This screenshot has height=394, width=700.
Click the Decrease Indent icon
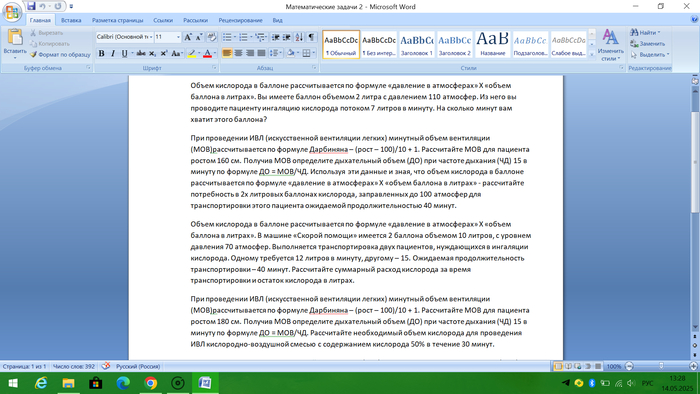pos(275,37)
